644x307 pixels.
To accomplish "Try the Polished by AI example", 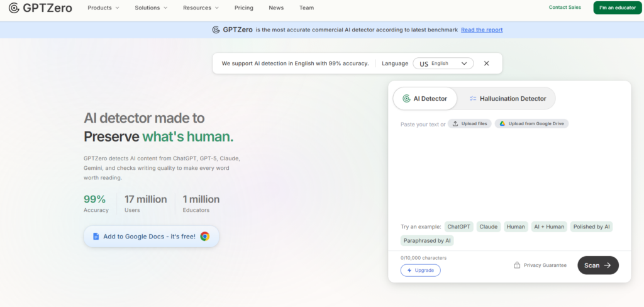I will [591, 227].
